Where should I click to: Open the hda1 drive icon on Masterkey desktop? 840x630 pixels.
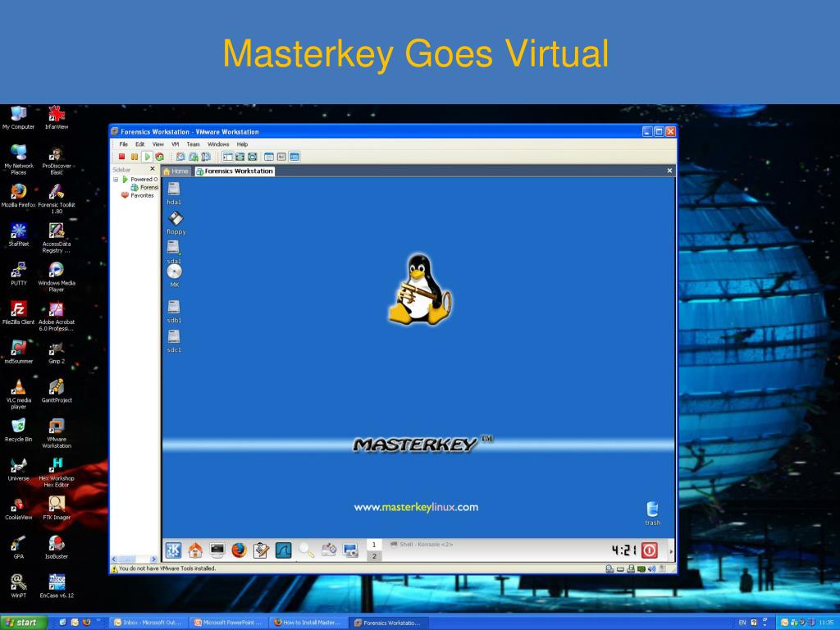click(x=174, y=194)
